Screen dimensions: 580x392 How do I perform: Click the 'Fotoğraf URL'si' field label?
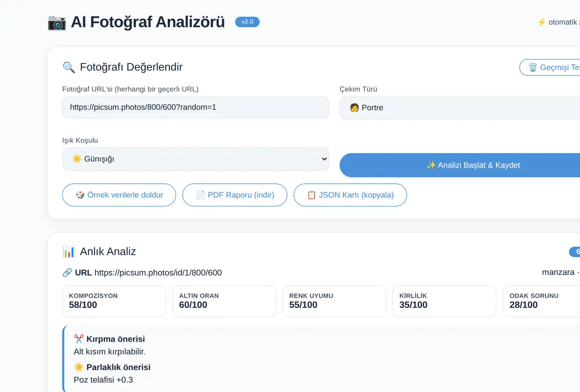coord(130,89)
